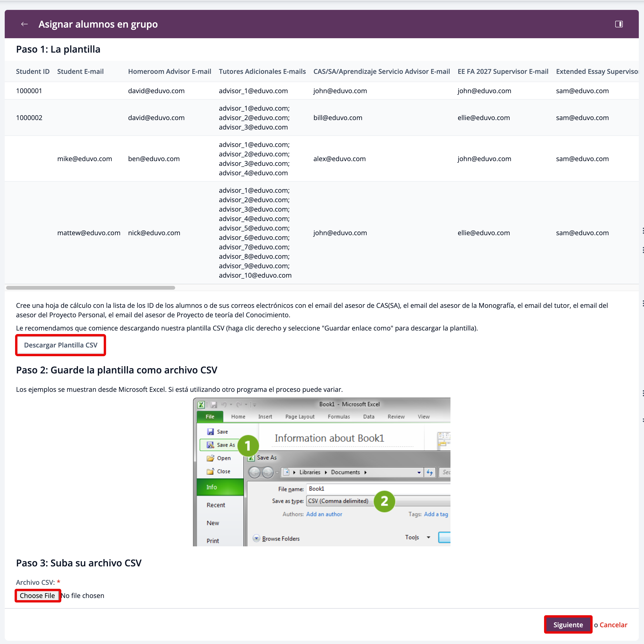The width and height of the screenshot is (644, 644).
Task: Click the File tab in Excel illustration
Action: click(x=210, y=417)
